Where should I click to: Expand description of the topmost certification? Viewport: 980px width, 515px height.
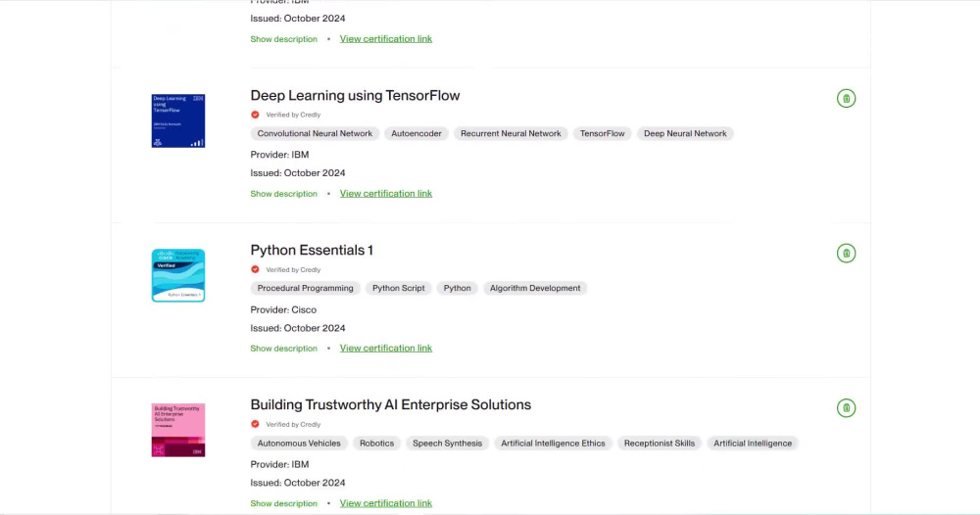point(284,39)
